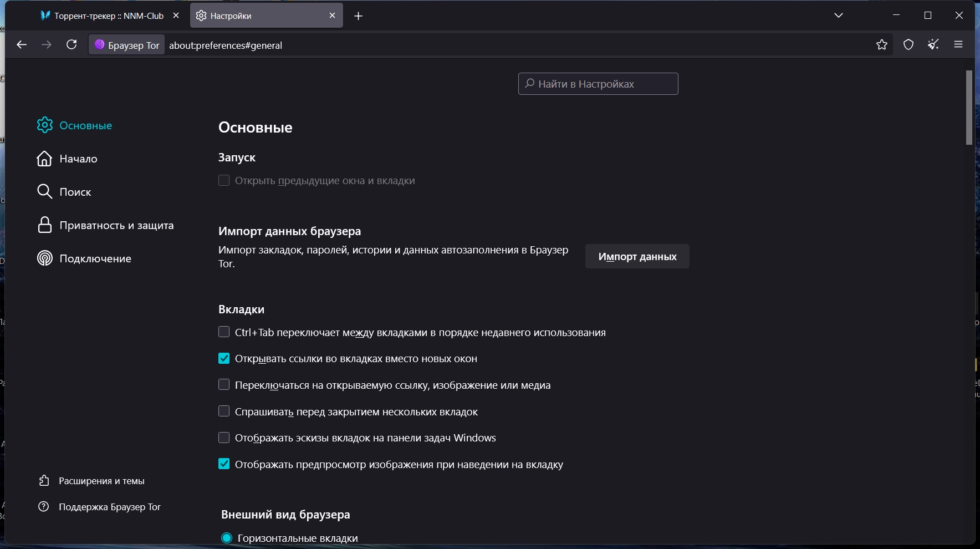Click the New Identity broom icon
The height and width of the screenshot is (549, 980).
point(933,45)
